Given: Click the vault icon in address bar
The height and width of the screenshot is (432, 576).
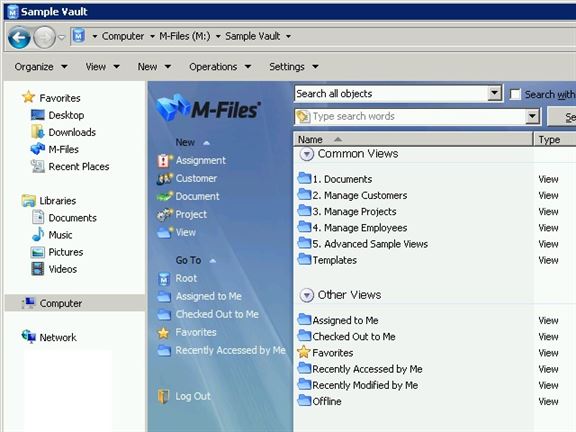Looking at the screenshot, I should tap(78, 36).
